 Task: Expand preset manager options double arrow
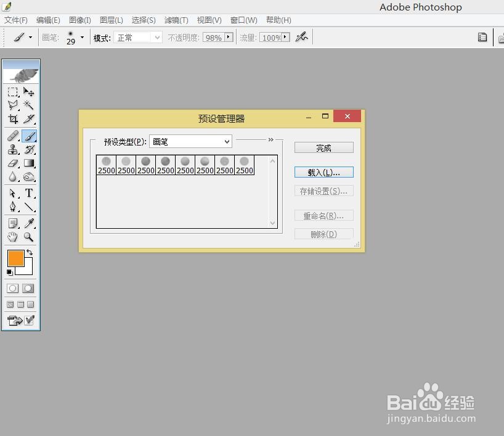[x=271, y=139]
